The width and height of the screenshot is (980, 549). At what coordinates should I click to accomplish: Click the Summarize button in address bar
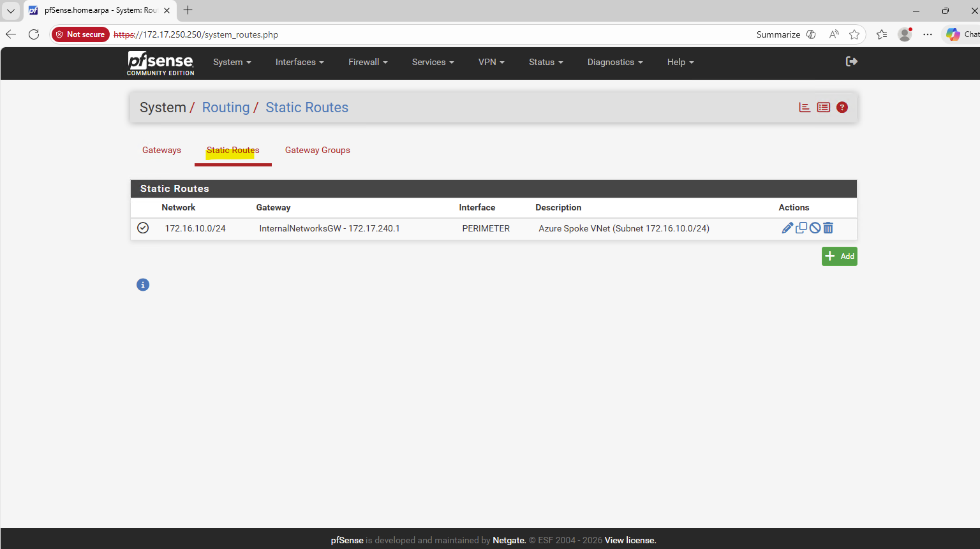click(x=785, y=34)
